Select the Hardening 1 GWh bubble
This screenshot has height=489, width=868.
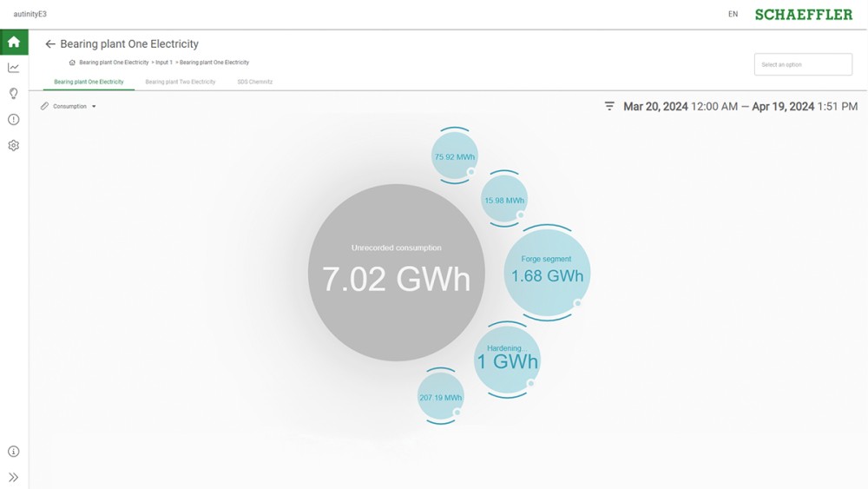(507, 358)
